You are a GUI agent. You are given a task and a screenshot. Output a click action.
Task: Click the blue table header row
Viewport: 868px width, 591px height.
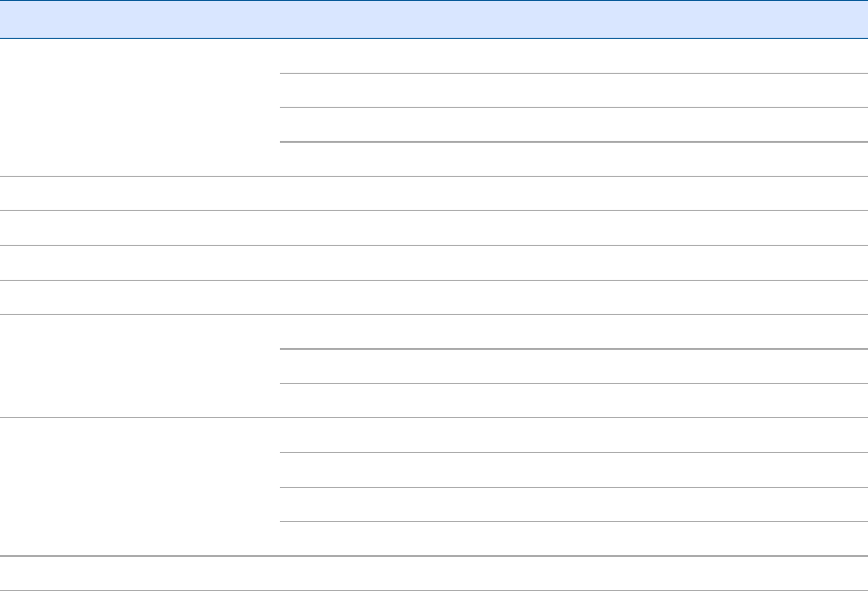point(434,19)
